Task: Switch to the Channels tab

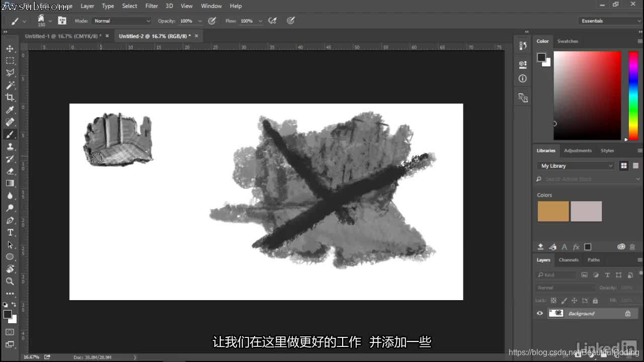Action: click(x=569, y=260)
